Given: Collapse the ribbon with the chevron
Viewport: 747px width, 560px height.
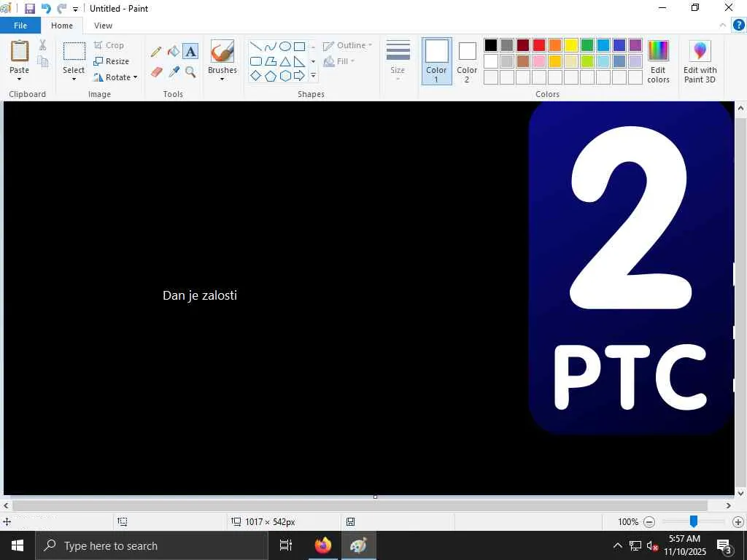Looking at the screenshot, I should (x=723, y=25).
